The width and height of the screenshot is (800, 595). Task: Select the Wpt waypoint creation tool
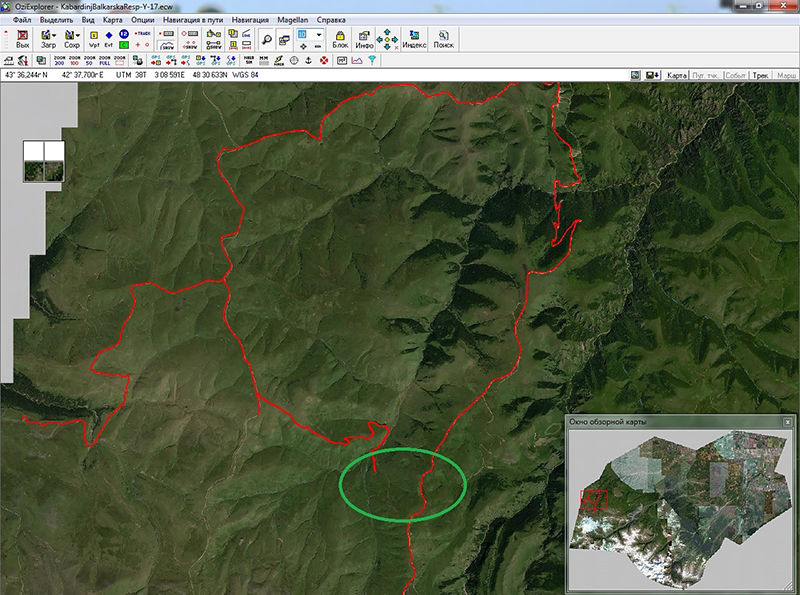click(x=94, y=39)
